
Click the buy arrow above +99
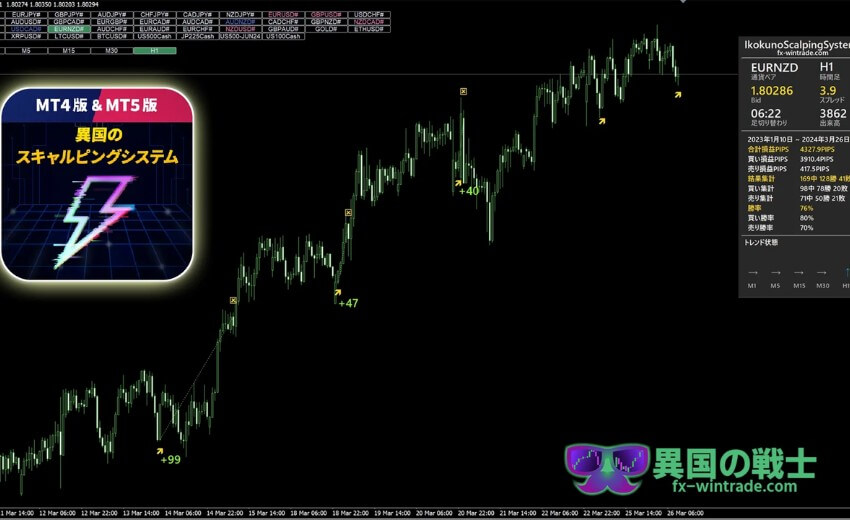160,451
